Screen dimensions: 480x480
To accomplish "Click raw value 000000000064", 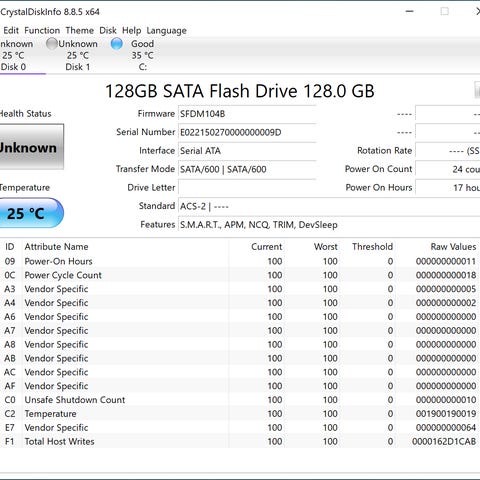I will pyautogui.click(x=446, y=427).
